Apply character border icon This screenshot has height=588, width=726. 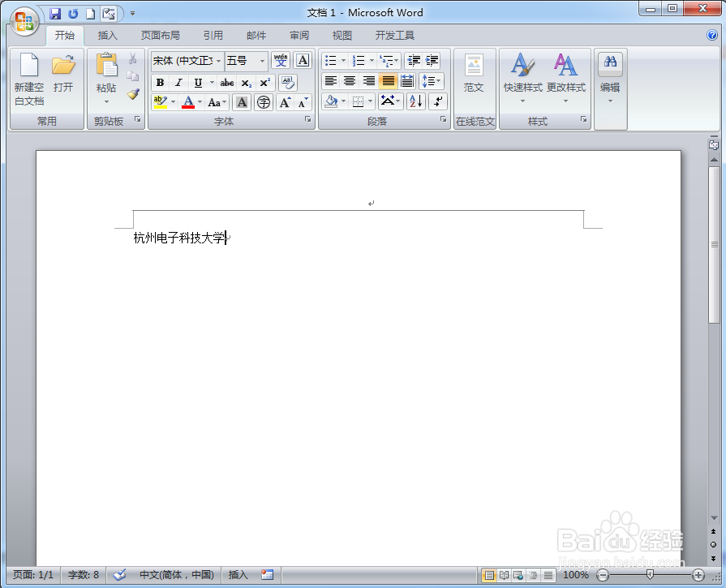tap(303, 60)
